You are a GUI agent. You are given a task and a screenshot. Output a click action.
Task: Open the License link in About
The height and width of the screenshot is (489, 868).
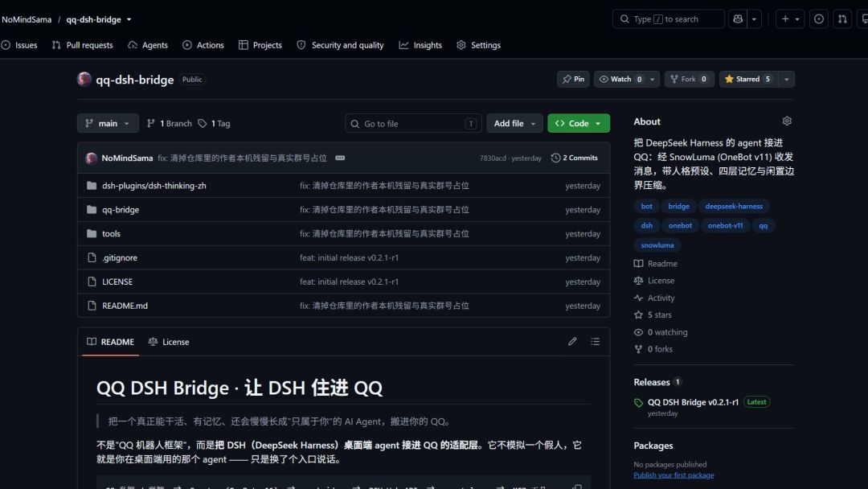click(x=654, y=281)
